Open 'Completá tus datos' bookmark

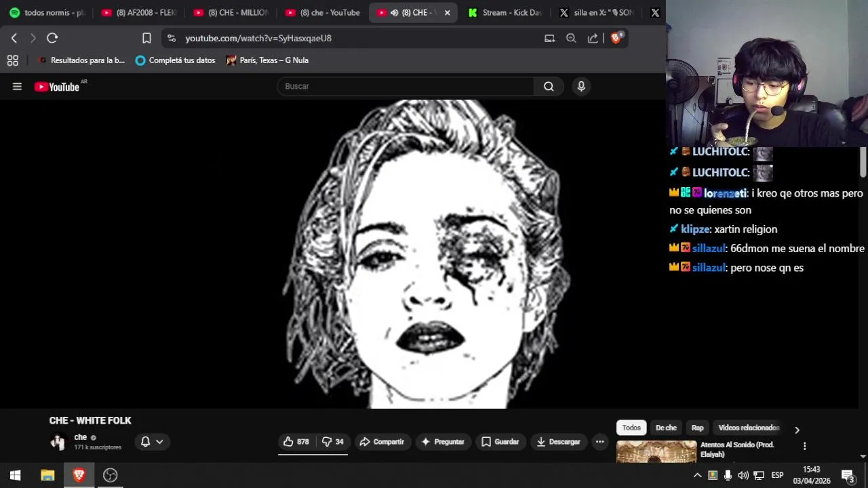pyautogui.click(x=175, y=60)
